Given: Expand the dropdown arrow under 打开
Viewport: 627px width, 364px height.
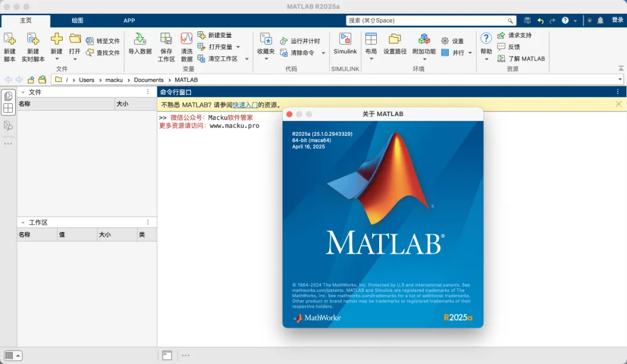Looking at the screenshot, I should tap(75, 59).
